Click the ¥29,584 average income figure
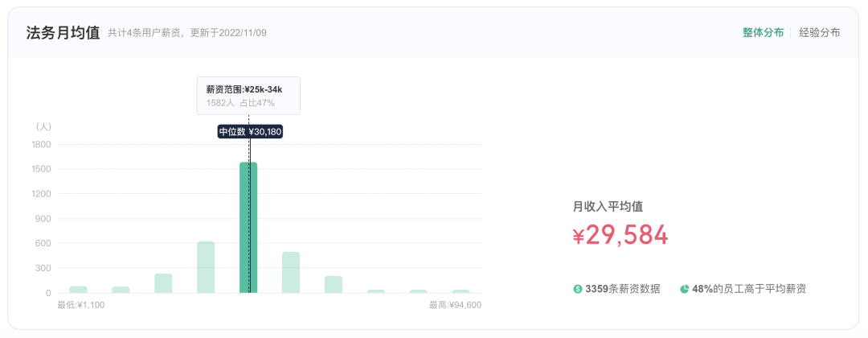Image resolution: width=868 pixels, height=338 pixels. [x=620, y=235]
